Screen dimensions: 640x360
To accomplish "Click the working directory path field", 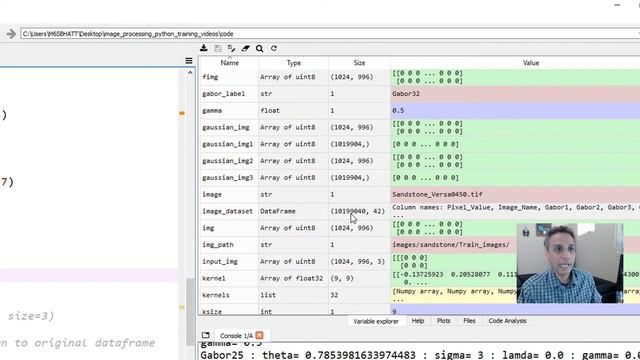I will coord(330,34).
